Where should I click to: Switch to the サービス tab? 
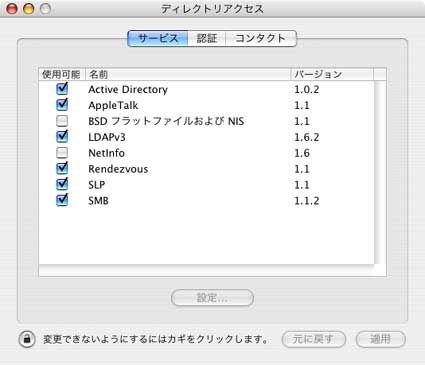click(158, 38)
